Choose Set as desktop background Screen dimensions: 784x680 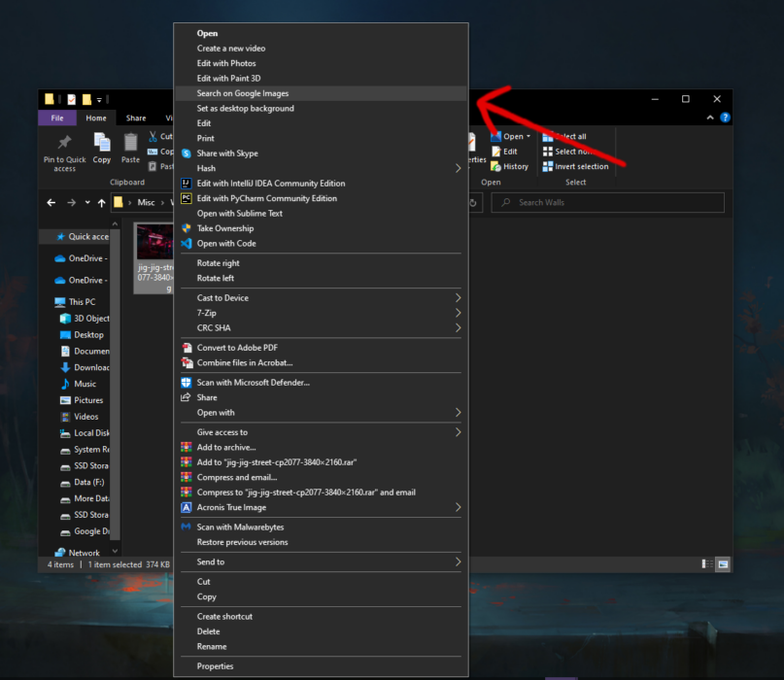(x=321, y=109)
